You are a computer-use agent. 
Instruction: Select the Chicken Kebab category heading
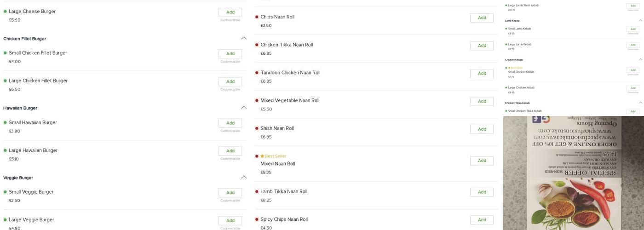pyautogui.click(x=514, y=60)
